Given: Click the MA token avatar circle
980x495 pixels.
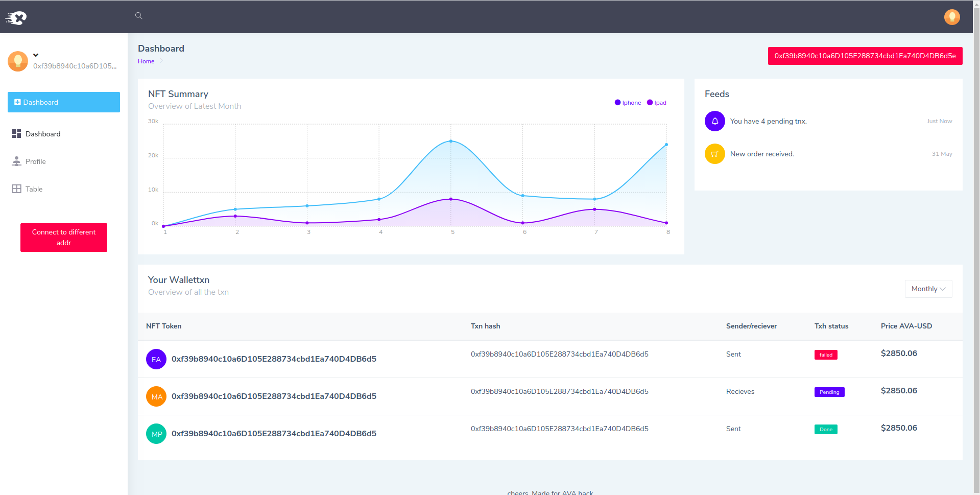Looking at the screenshot, I should (156, 396).
